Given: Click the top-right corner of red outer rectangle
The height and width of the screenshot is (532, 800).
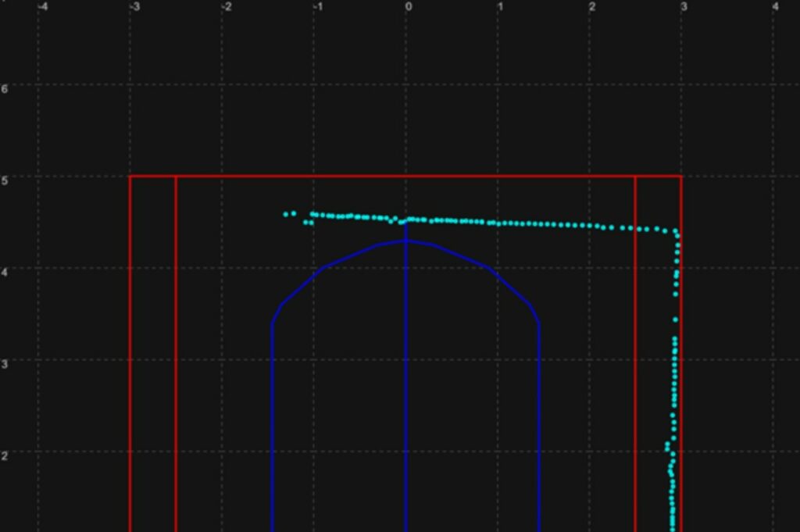Looking at the screenshot, I should [682, 177].
